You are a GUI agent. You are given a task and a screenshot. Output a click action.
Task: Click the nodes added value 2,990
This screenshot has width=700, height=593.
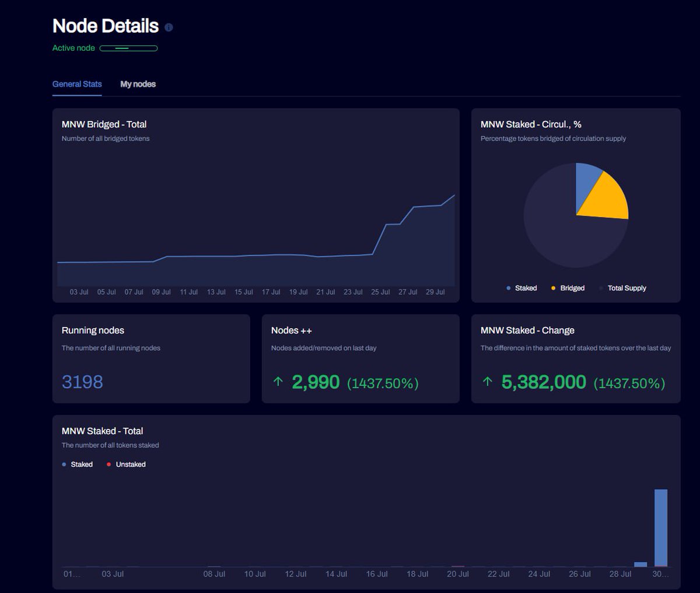coord(316,382)
